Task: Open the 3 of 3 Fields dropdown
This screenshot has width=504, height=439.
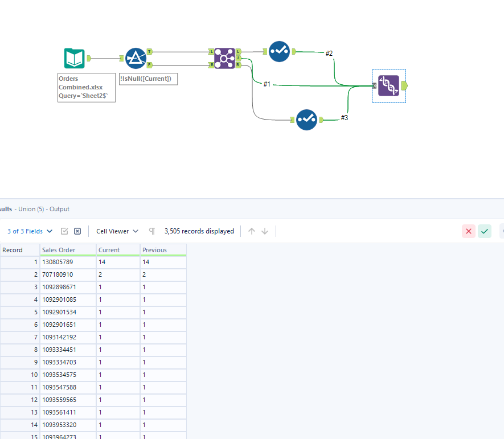Action: coord(30,231)
